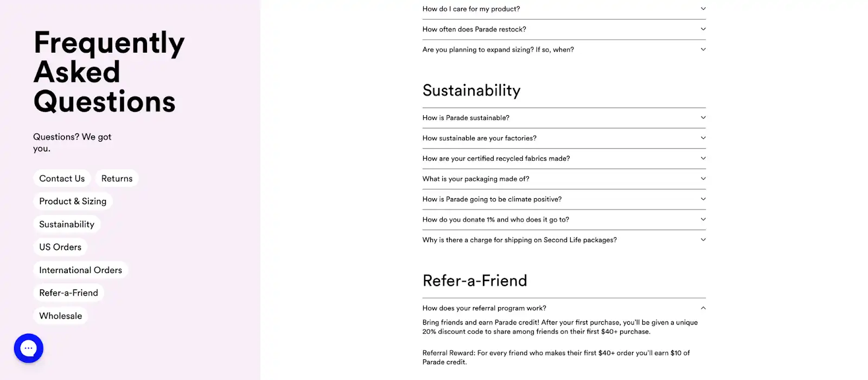Expand 'How are your certified recycled fabrics made?'
The image size is (868, 380).
pos(496,159)
